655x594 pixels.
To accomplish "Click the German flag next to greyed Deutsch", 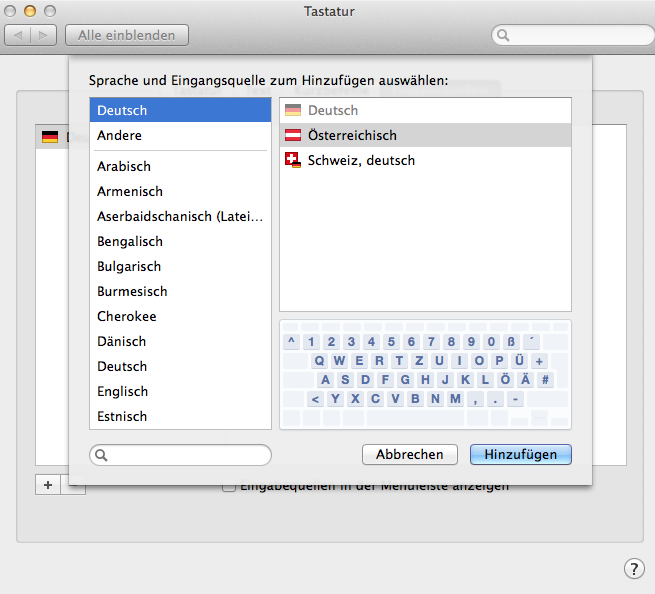I will click(x=293, y=110).
